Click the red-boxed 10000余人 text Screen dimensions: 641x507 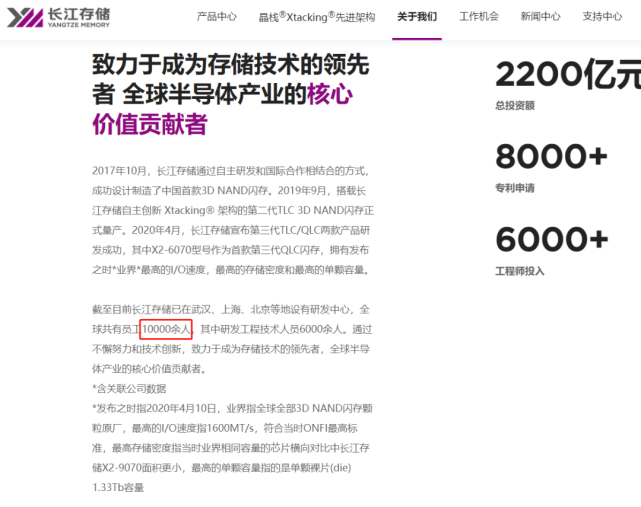click(x=166, y=329)
